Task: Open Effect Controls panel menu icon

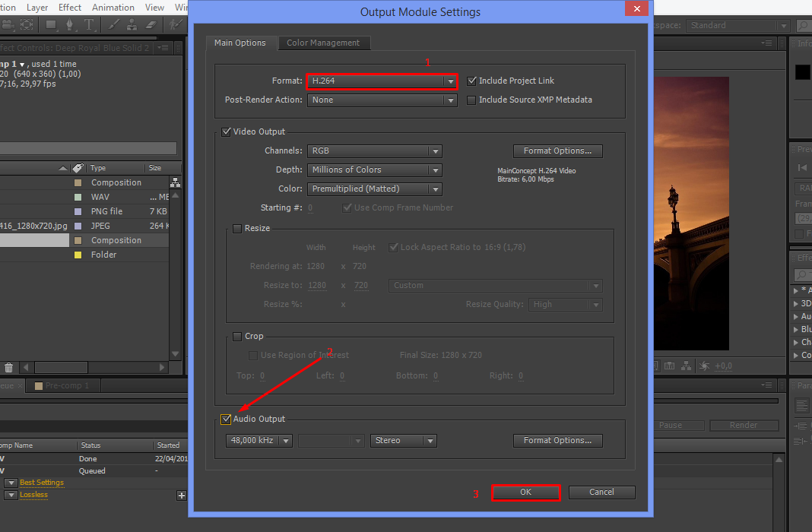Action: click(x=163, y=48)
